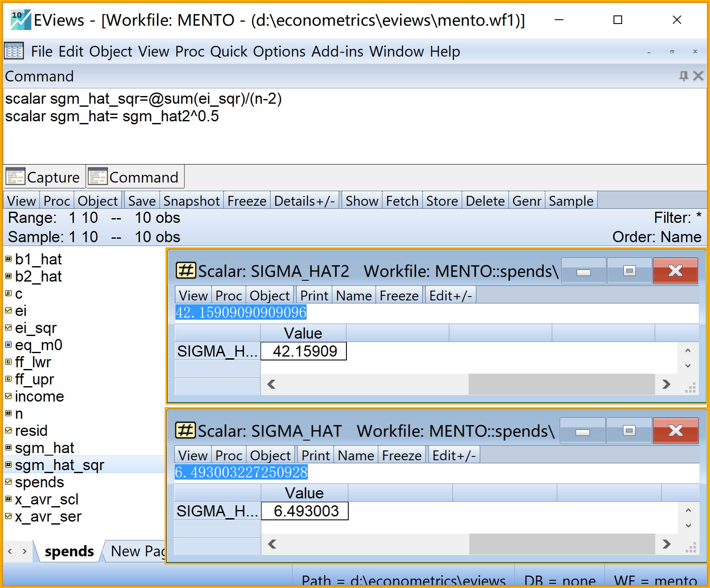Image resolution: width=710 pixels, height=588 pixels.
Task: Select the income series icon
Action: click(x=8, y=396)
